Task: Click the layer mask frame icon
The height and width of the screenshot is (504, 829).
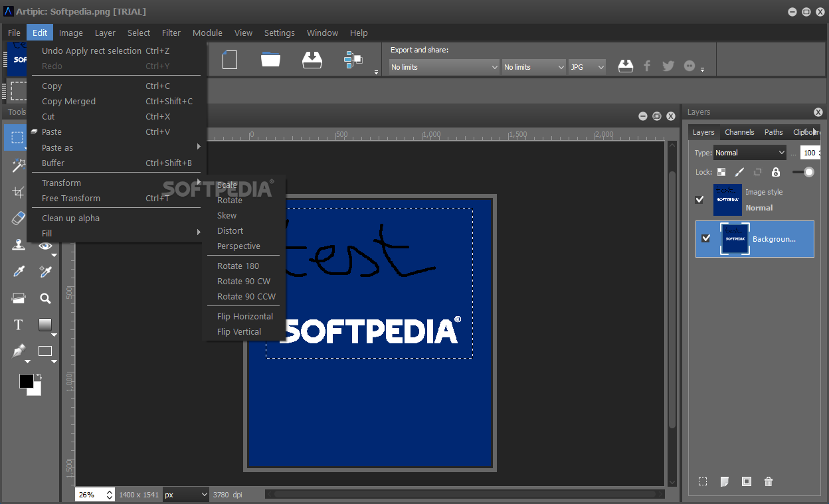Action: click(747, 481)
